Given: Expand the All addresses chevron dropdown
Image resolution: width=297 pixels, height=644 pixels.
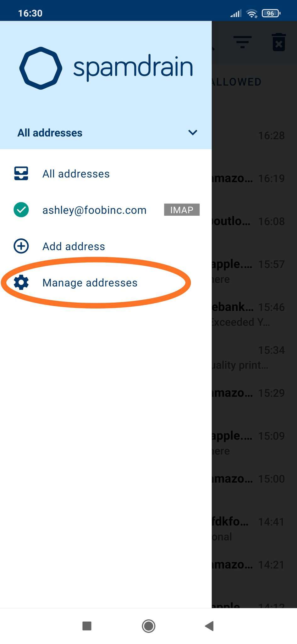Looking at the screenshot, I should 193,132.
